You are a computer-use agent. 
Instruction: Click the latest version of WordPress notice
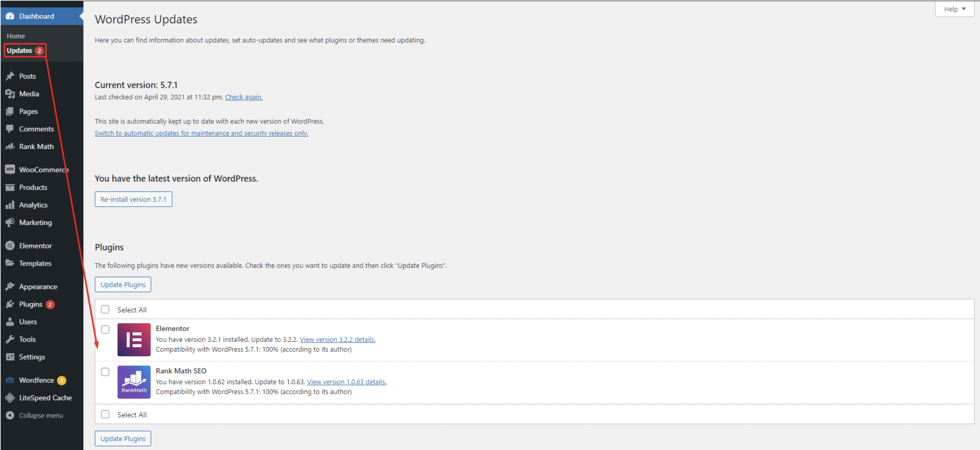click(176, 179)
